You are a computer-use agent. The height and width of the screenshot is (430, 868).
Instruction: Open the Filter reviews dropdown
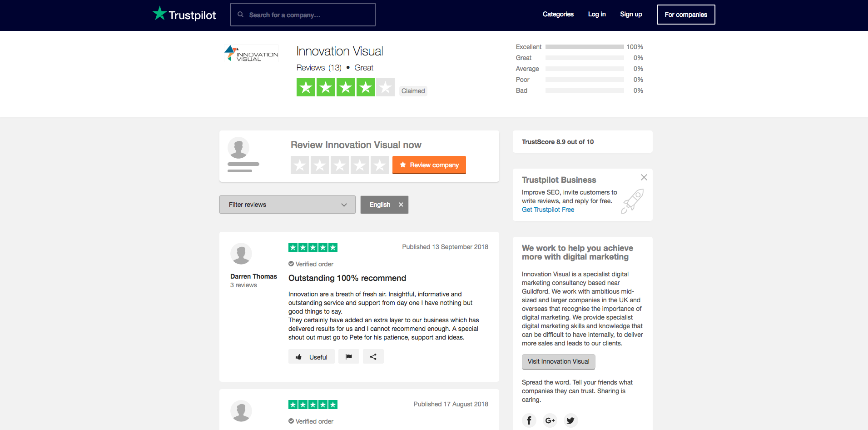[288, 205]
